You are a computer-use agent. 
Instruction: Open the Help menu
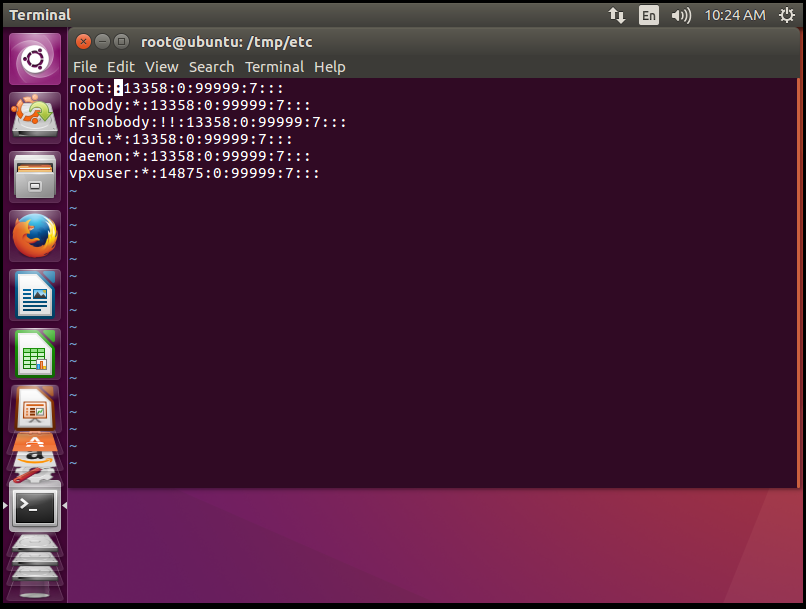(329, 67)
